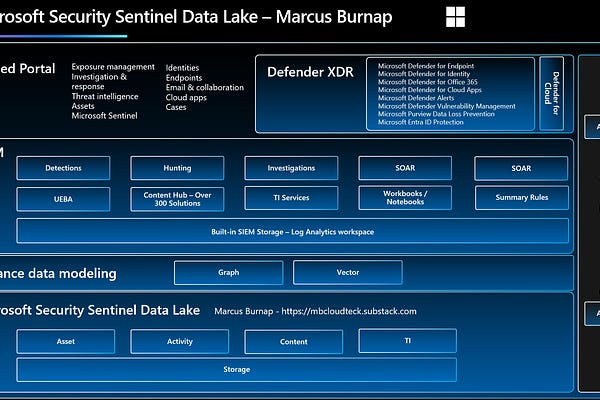Click SOAR box above Summary Rules
Viewport: 600px width, 400px height.
(x=521, y=168)
